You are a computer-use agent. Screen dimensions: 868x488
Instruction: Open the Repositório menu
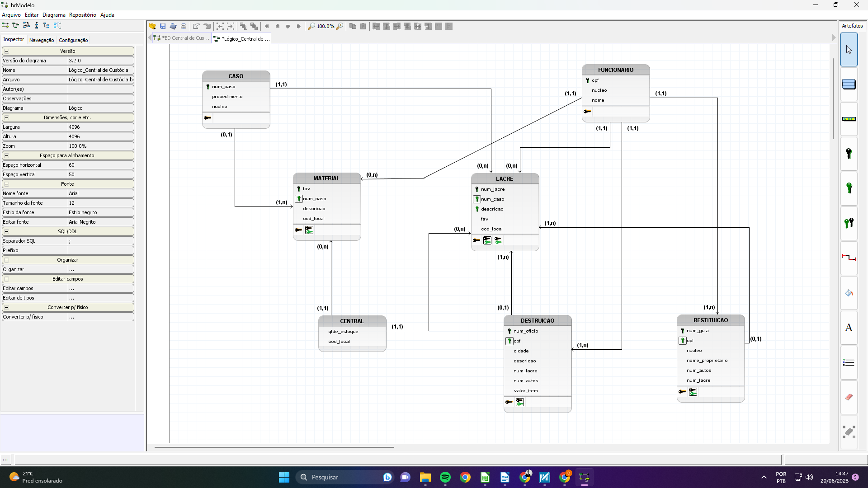[x=82, y=15]
